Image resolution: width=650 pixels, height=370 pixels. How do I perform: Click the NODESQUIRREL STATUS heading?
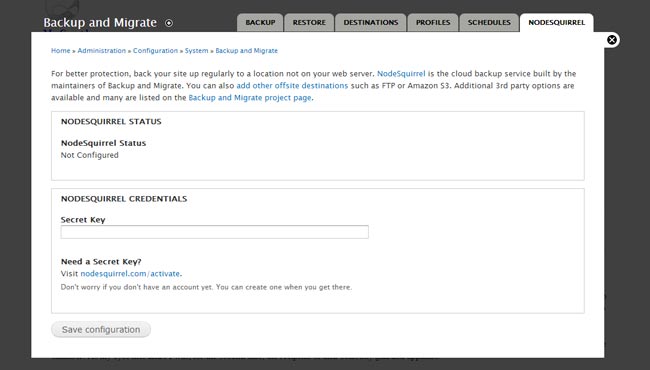(111, 121)
